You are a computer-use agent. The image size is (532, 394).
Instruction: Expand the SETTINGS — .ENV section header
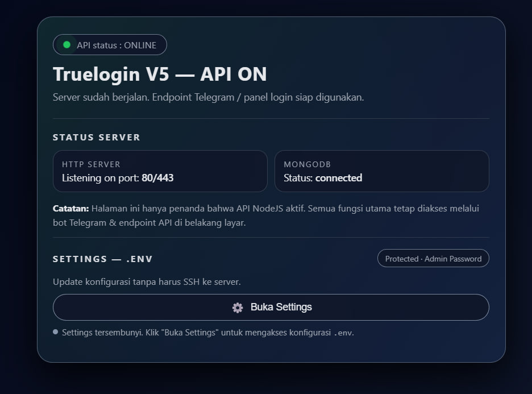[x=103, y=259]
